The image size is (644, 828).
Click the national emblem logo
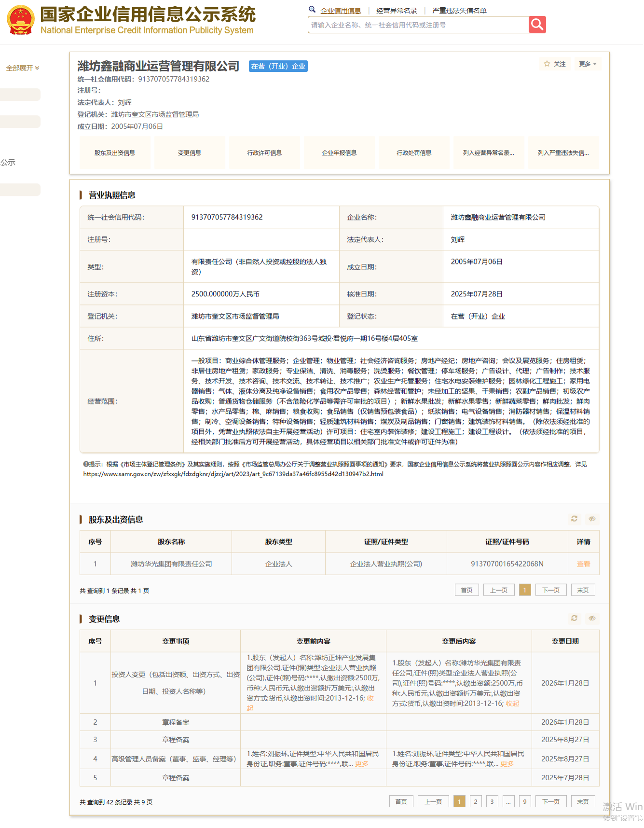20,20
